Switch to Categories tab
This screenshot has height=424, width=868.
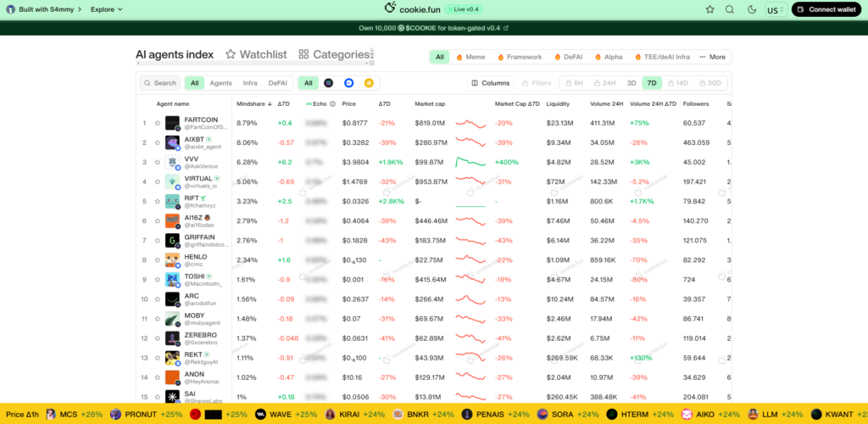pos(334,54)
